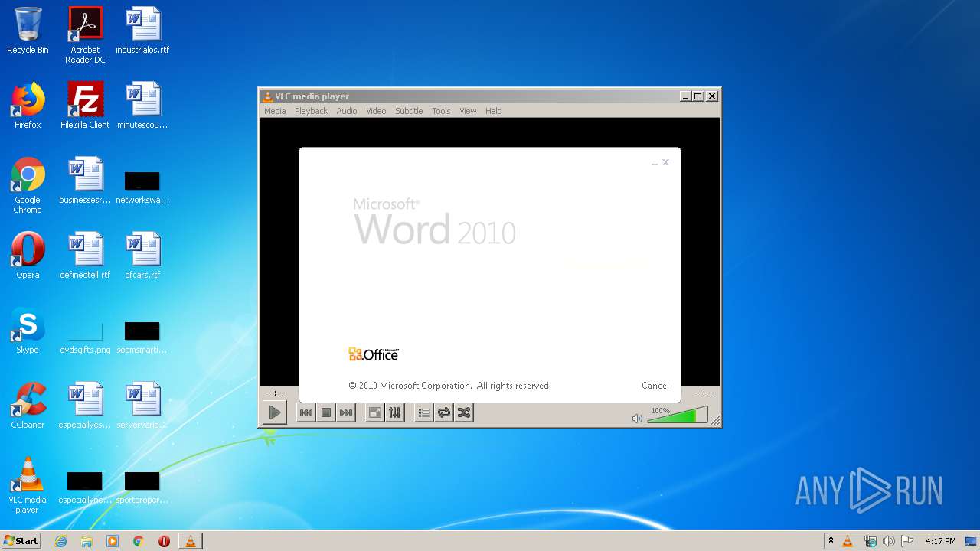Image resolution: width=980 pixels, height=551 pixels.
Task: Click the VLC Play button
Action: [274, 412]
